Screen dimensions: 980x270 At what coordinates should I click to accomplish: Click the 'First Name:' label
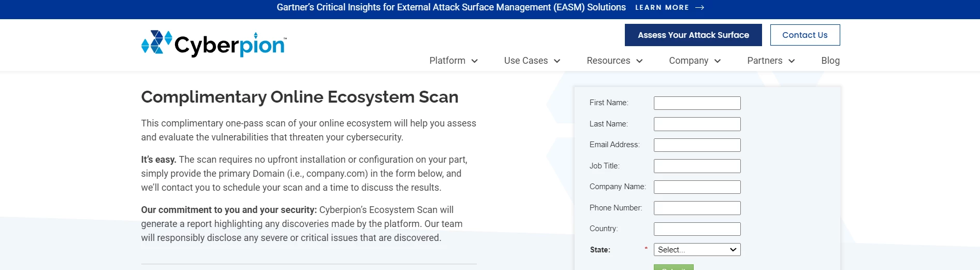coord(609,103)
